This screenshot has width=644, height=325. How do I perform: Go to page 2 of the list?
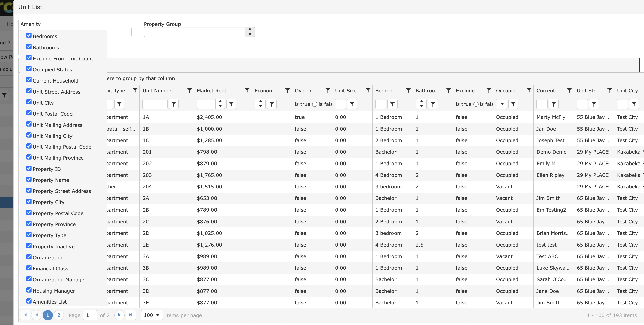(59, 315)
